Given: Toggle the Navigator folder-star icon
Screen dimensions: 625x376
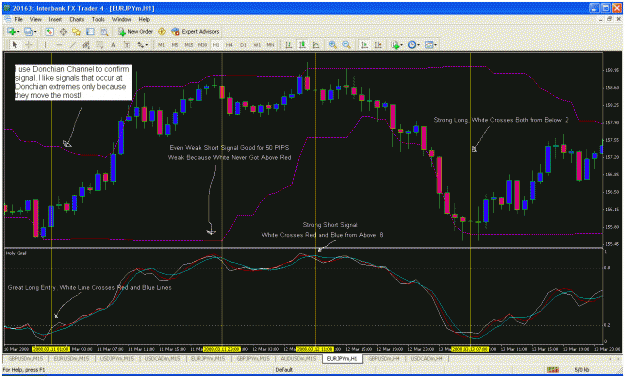Looking at the screenshot, I should click(x=77, y=31).
